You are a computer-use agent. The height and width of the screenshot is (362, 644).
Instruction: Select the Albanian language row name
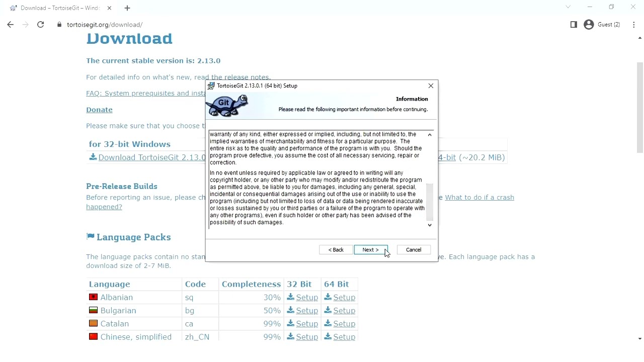117,298
